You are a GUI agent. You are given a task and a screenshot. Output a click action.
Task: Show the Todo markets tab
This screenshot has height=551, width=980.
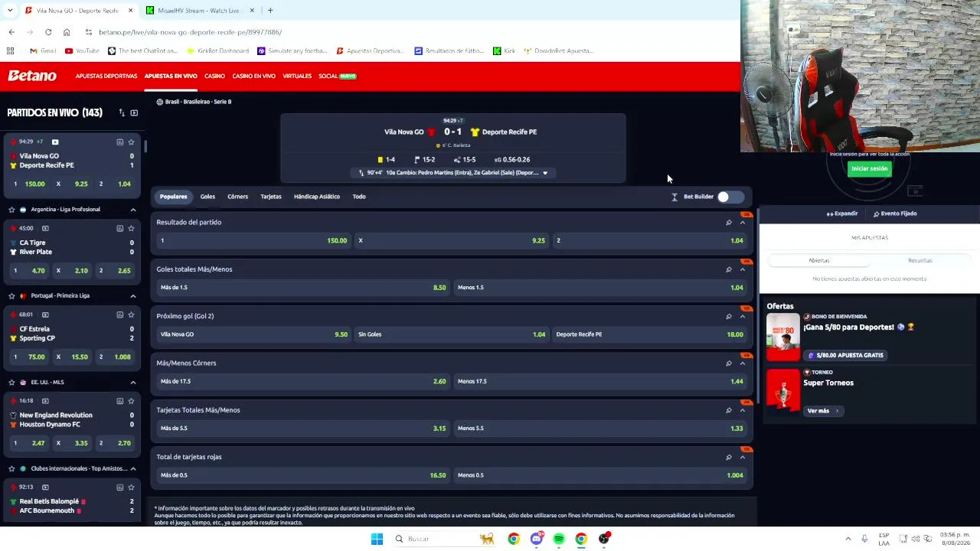pyautogui.click(x=359, y=197)
